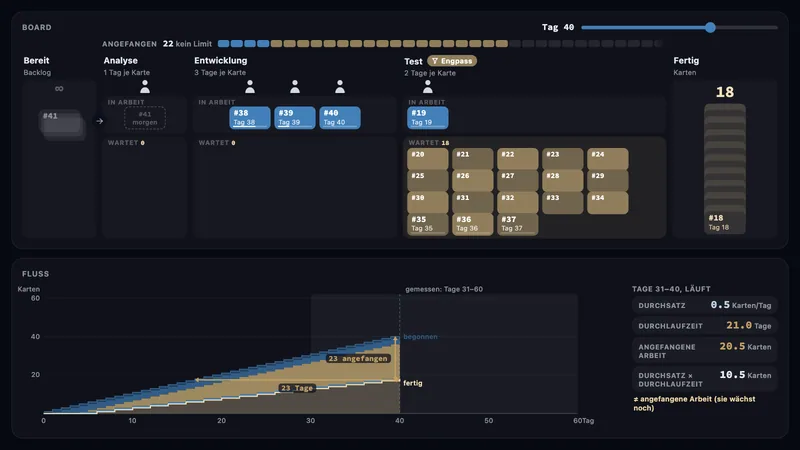Viewport: 800px width, 450px height.
Task: Select waiting card #36 Tag 36
Action: [472, 224]
